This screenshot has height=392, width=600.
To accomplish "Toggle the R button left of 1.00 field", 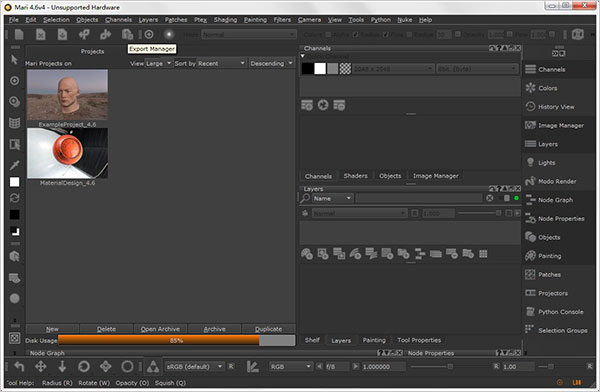I will pos(496,366).
